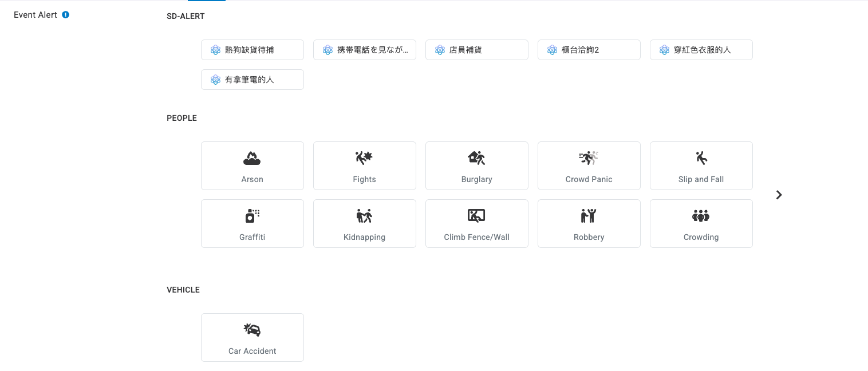868x371 pixels.
Task: Choose the Graffiti spray can icon
Action: tap(252, 216)
